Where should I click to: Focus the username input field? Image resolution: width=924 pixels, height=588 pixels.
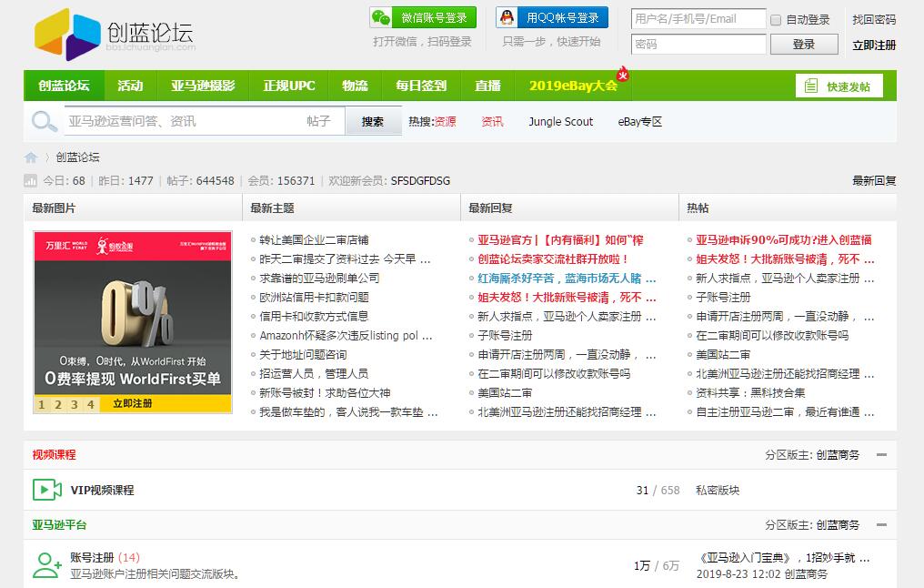pyautogui.click(x=698, y=19)
